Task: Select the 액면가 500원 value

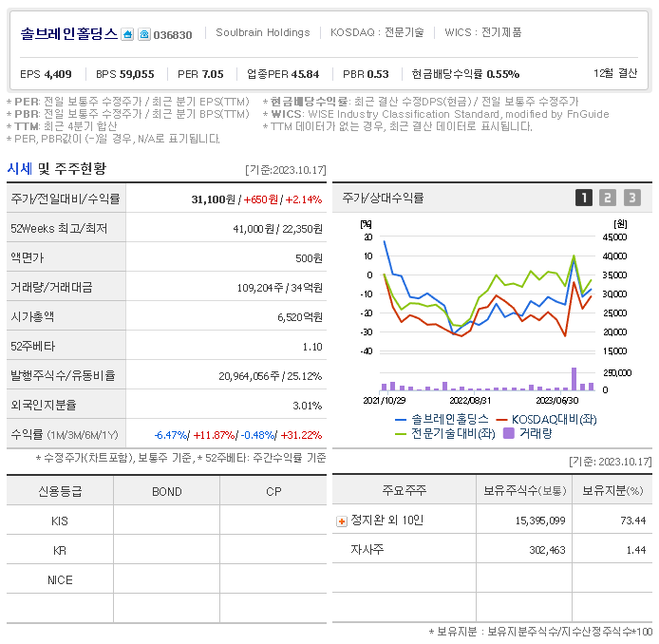Action: click(309, 258)
